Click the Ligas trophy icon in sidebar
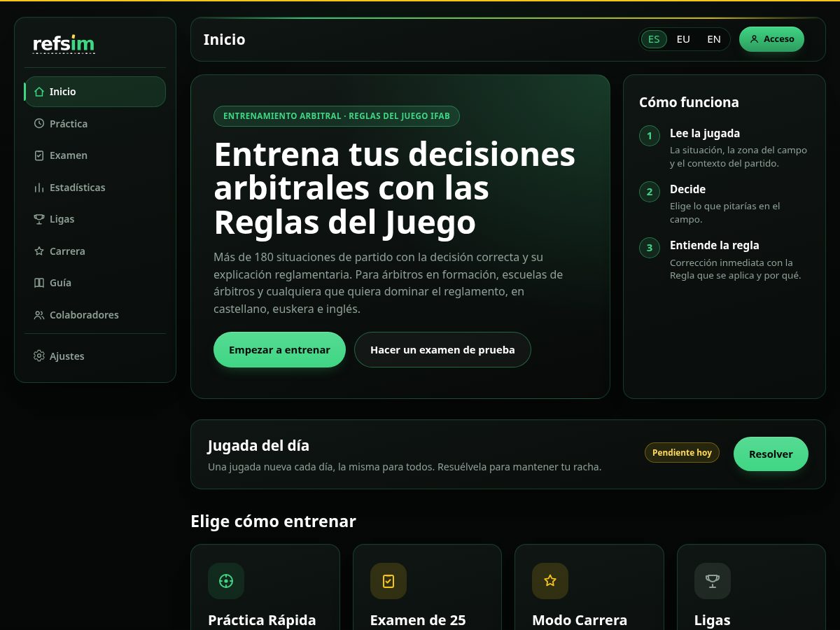Image resolution: width=840 pixels, height=630 pixels. click(x=39, y=219)
